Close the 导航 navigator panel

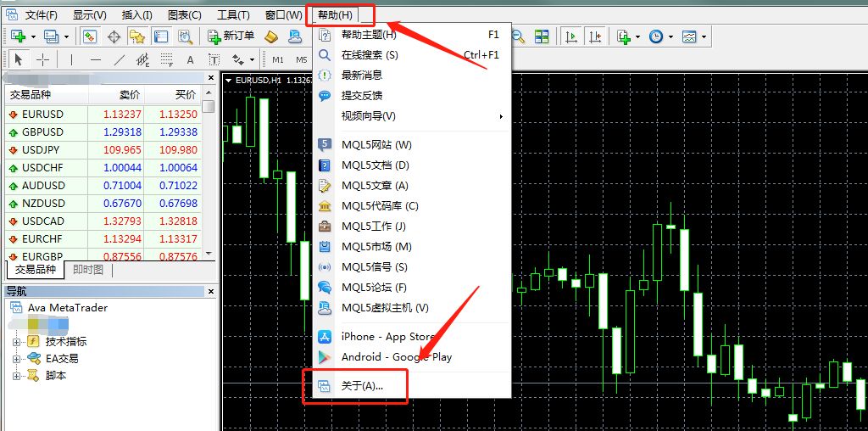211,291
